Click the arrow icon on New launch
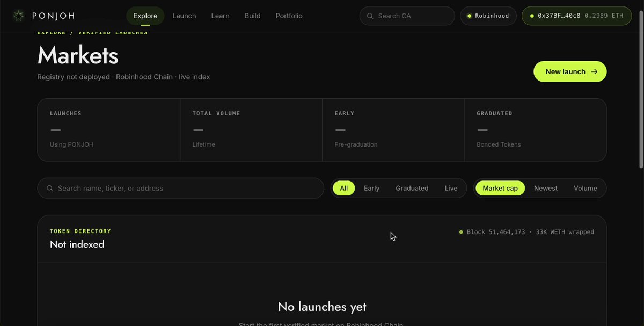 pyautogui.click(x=594, y=71)
